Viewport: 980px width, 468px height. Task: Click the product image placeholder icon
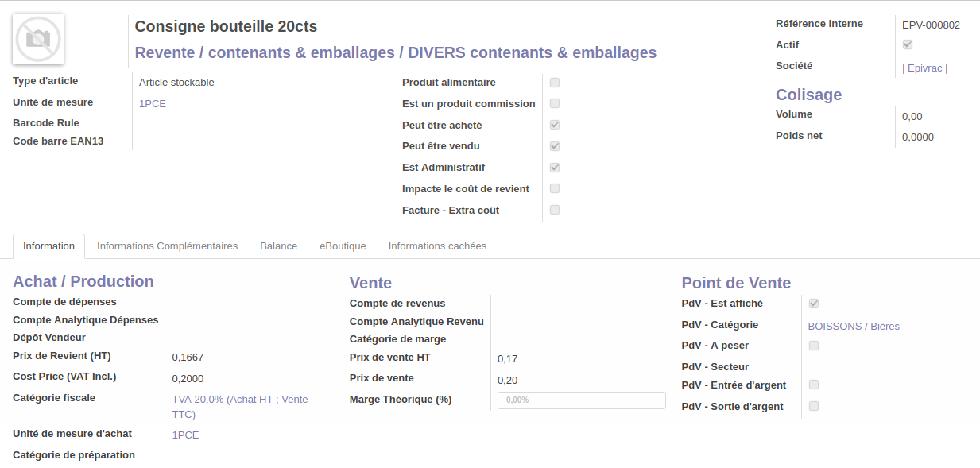coord(38,39)
